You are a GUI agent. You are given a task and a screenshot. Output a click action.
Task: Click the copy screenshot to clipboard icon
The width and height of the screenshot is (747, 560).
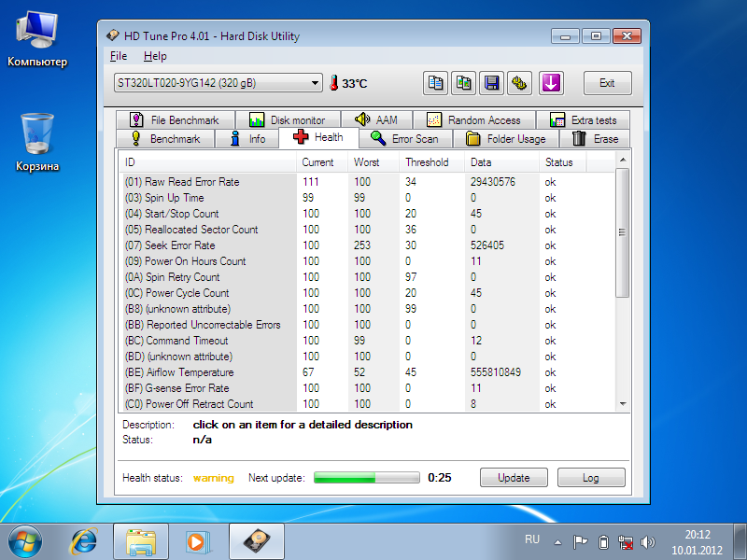464,83
